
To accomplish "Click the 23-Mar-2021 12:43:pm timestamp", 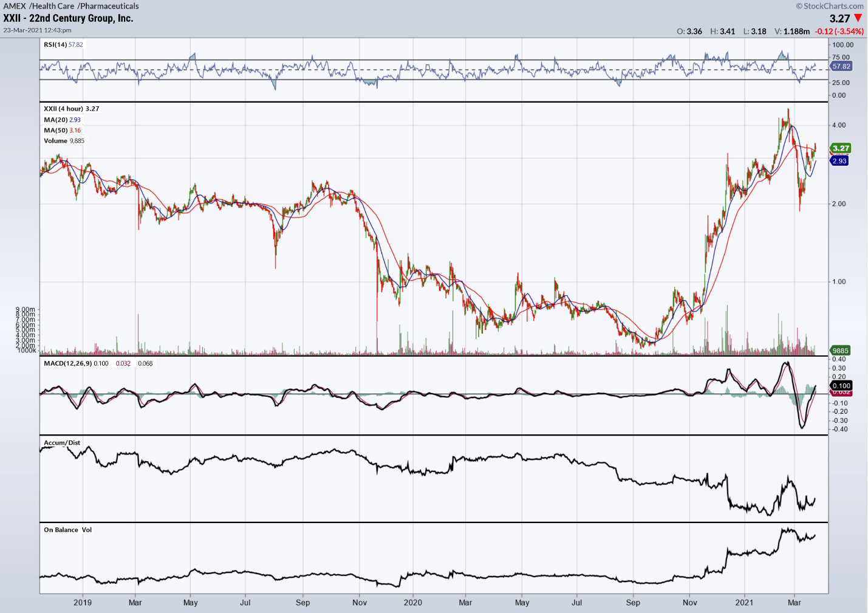I will [x=37, y=30].
